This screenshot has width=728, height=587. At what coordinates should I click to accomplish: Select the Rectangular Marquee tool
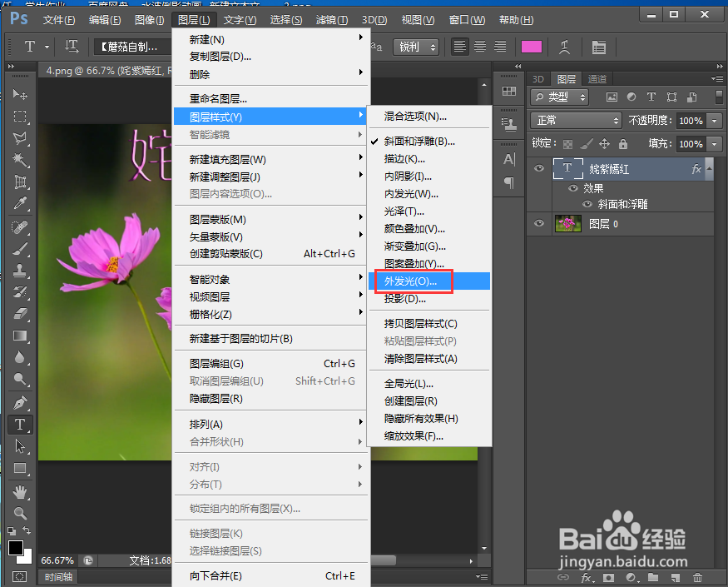[x=19, y=117]
